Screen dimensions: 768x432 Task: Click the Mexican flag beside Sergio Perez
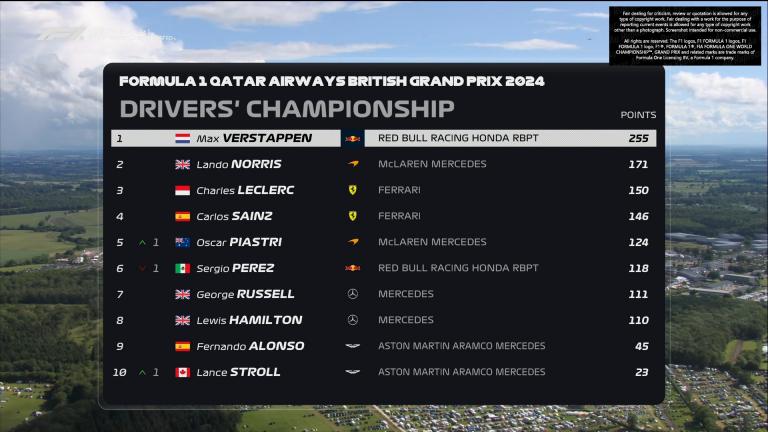183,268
